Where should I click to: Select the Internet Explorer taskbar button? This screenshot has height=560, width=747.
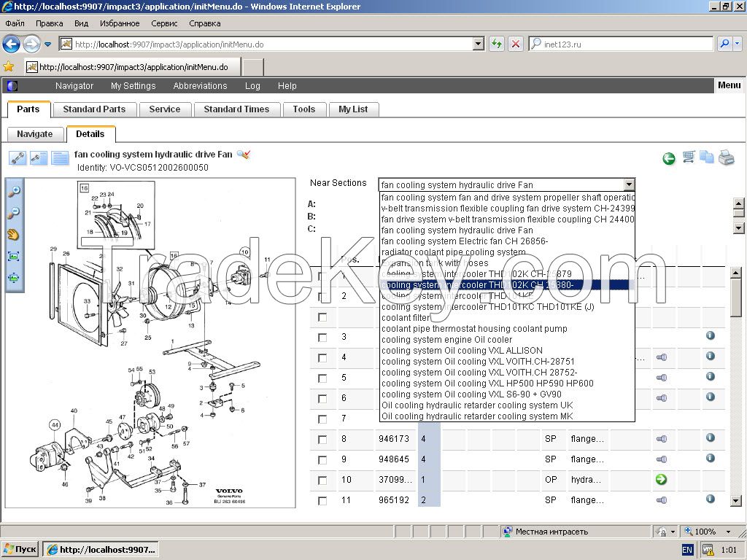coord(101,550)
